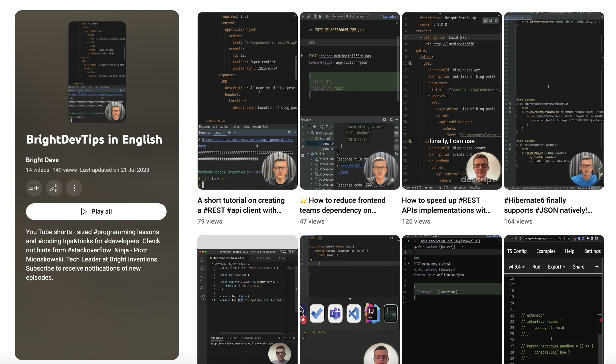Image resolution: width=616 pixels, height=364 pixels.
Task: Open the frontend teams dependency video thumbnail
Action: coord(350,101)
